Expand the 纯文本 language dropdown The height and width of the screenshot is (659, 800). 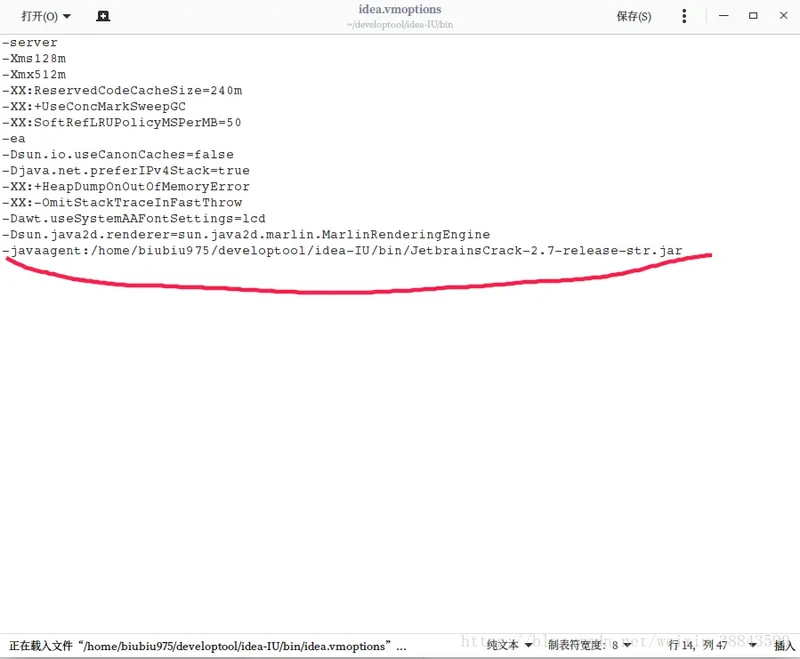(x=509, y=646)
